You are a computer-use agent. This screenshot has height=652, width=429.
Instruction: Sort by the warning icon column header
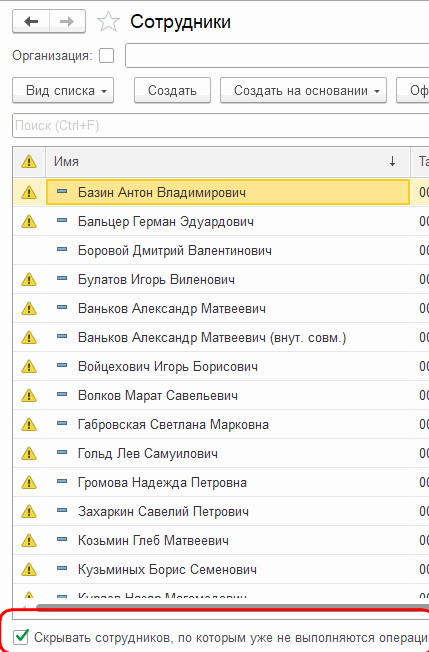point(29,161)
